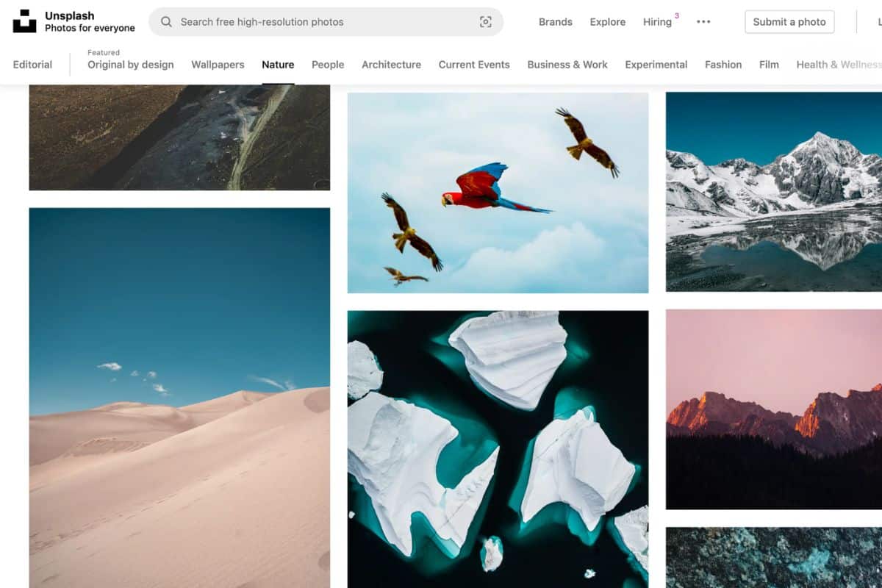Switch to the Wallpapers tab
Image resolution: width=882 pixels, height=588 pixels.
[x=218, y=65]
